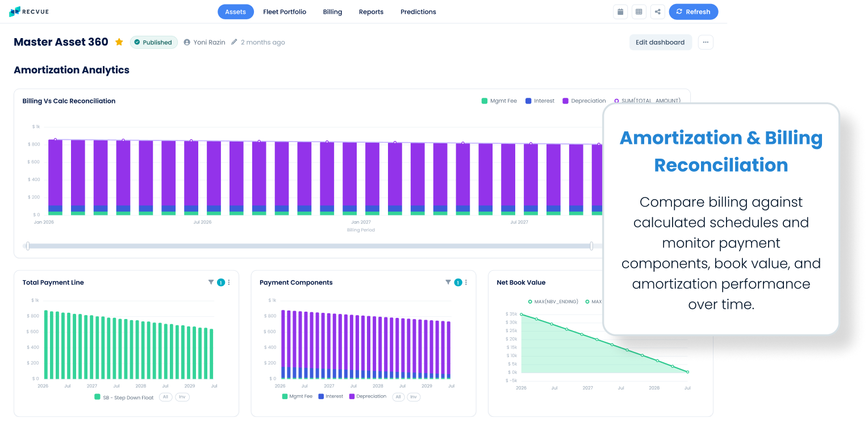Click the billing period range slider track
Screen dimensions: 868x439
tap(310, 246)
